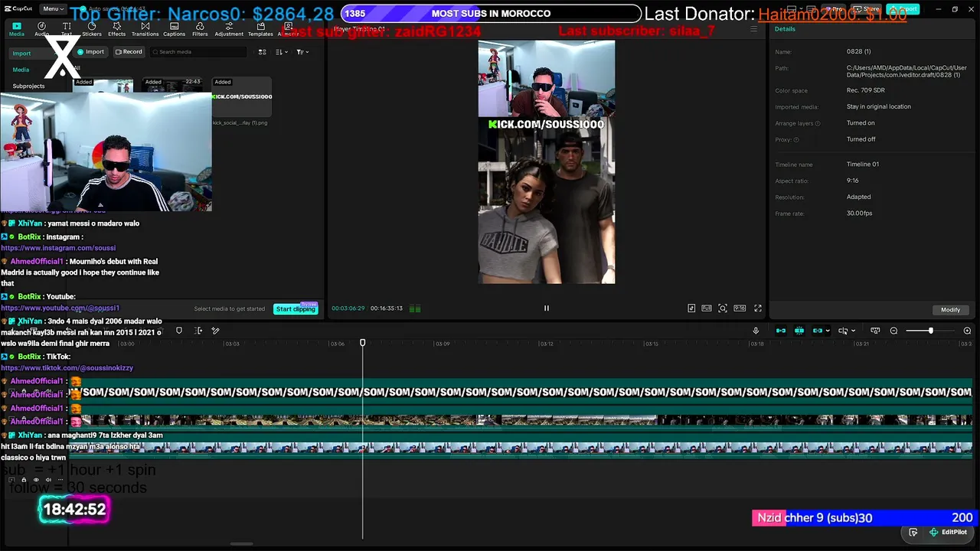
Task: Click the icon left of EditPilot
Action: 913,533
